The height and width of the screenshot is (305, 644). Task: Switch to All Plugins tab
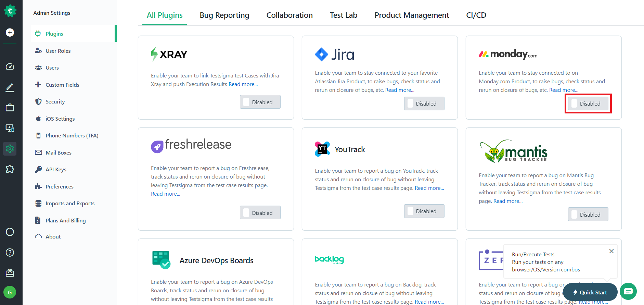(165, 15)
